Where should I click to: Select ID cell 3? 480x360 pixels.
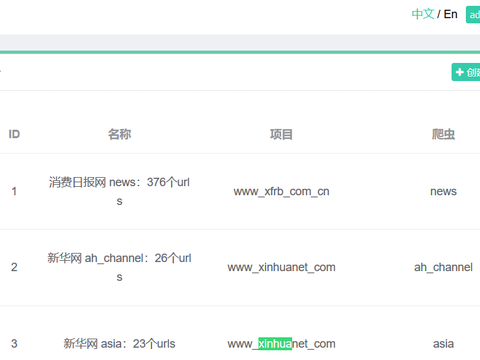[x=14, y=344]
